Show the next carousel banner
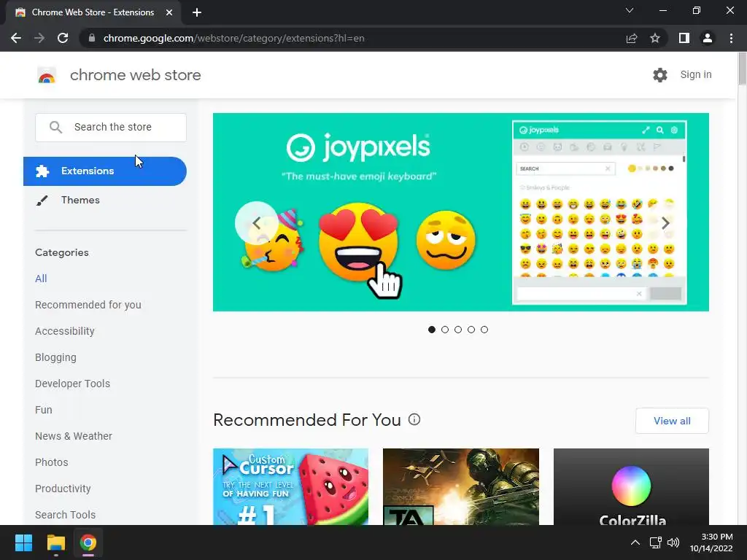Viewport: 747px width, 560px height. click(x=665, y=223)
